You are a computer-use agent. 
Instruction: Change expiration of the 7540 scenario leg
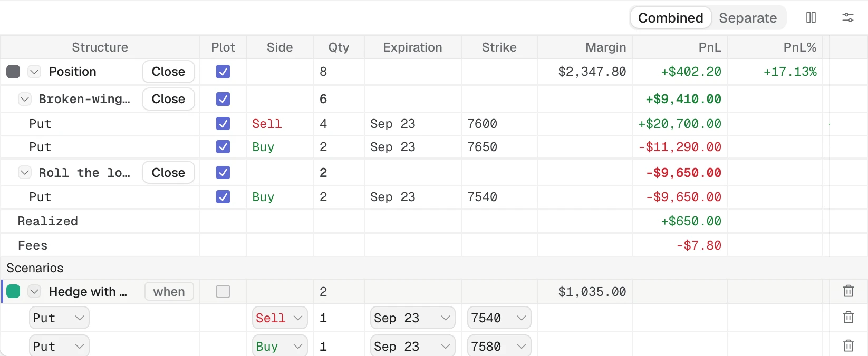click(412, 318)
